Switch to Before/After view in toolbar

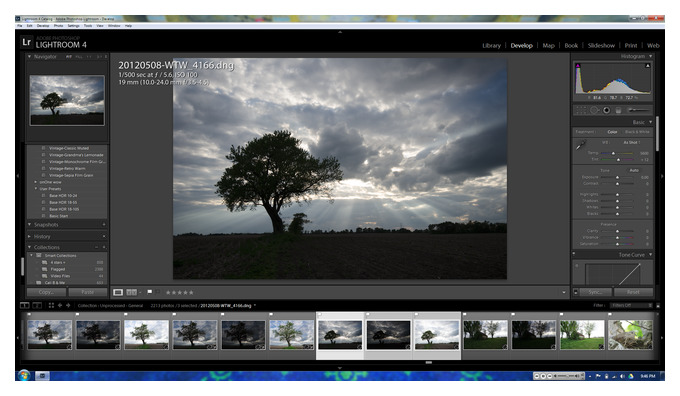coord(131,292)
